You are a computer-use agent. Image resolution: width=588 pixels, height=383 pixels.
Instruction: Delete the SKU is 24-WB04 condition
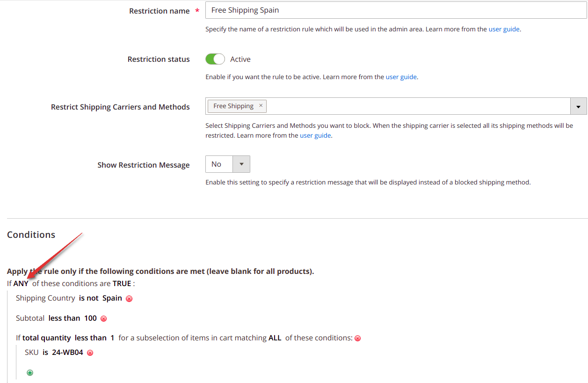pos(90,353)
